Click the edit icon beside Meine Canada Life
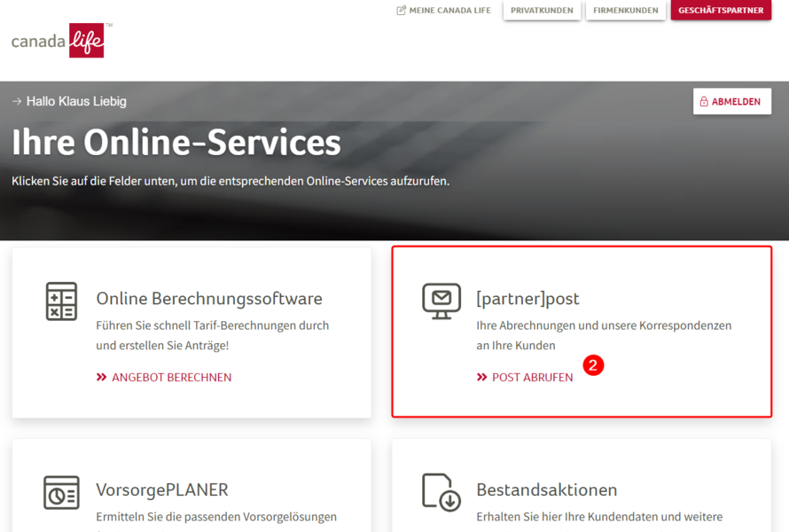The width and height of the screenshot is (789, 532). point(401,10)
